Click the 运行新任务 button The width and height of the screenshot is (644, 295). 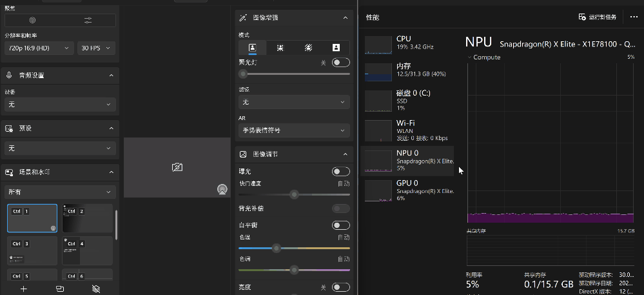tap(600, 17)
